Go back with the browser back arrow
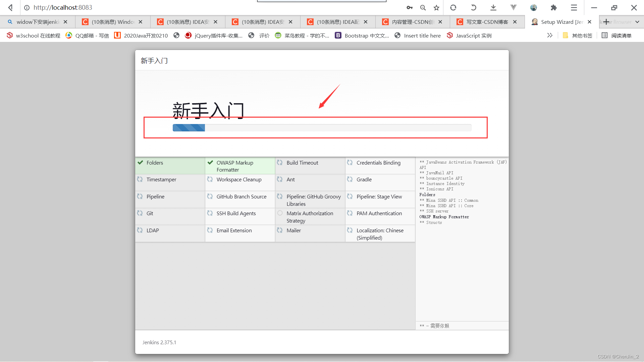The image size is (644, 362). point(10,7)
